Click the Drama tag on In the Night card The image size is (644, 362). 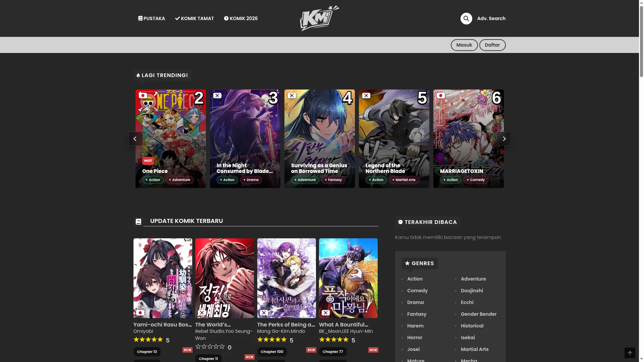(251, 180)
